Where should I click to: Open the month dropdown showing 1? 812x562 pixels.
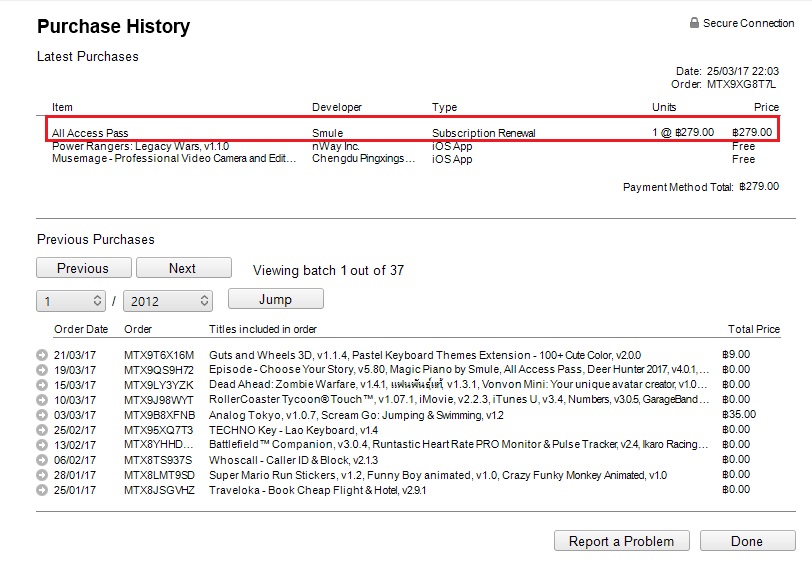pyautogui.click(x=71, y=301)
